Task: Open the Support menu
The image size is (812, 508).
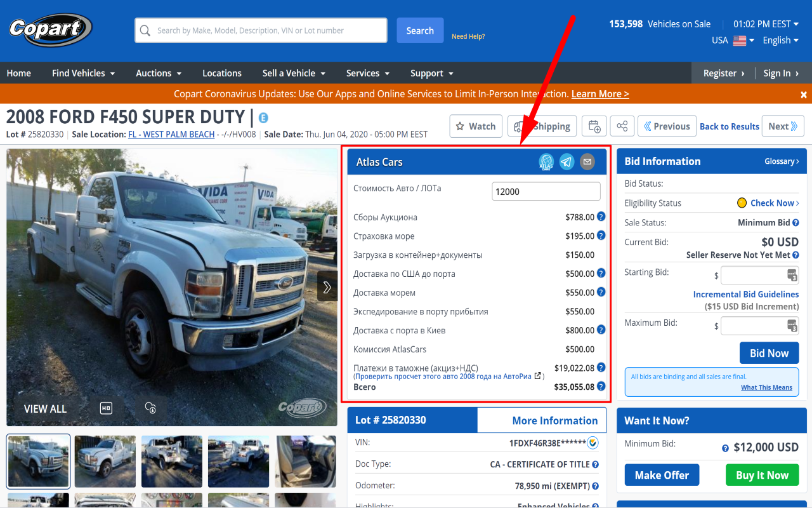Action: click(x=431, y=73)
